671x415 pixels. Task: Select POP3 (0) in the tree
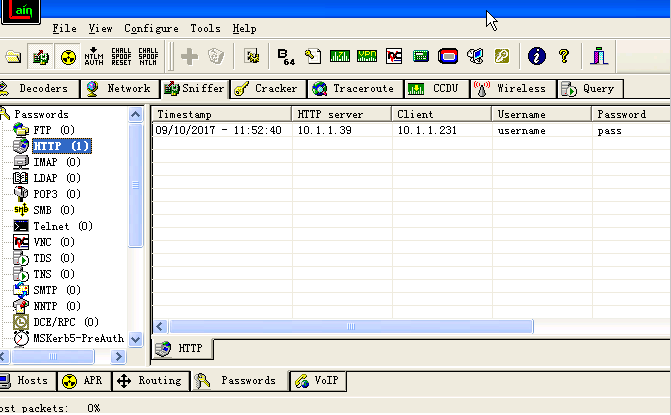point(57,194)
